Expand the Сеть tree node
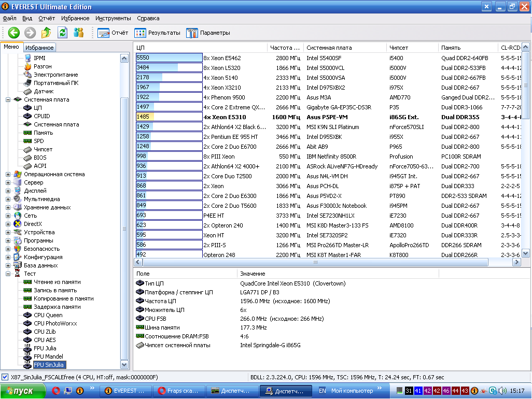Viewport: 532px width, 399px height. click(x=8, y=216)
